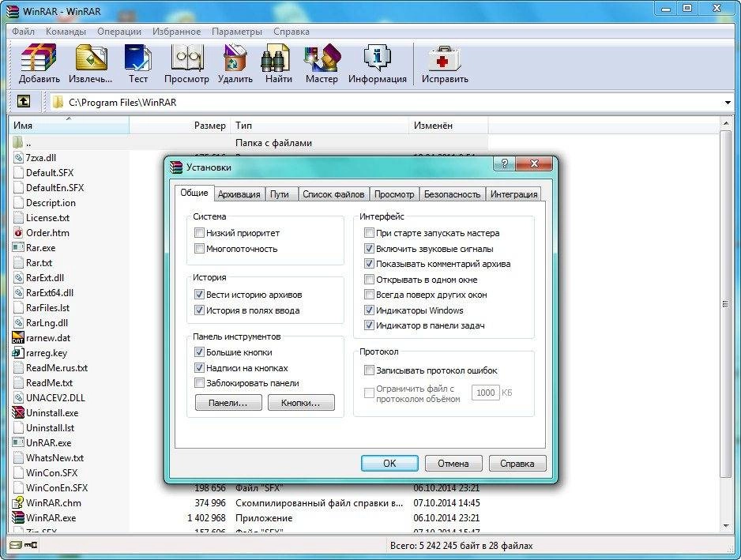Click the parent folder '..' icon
Viewport: 741px width, 560px height.
click(x=18, y=142)
